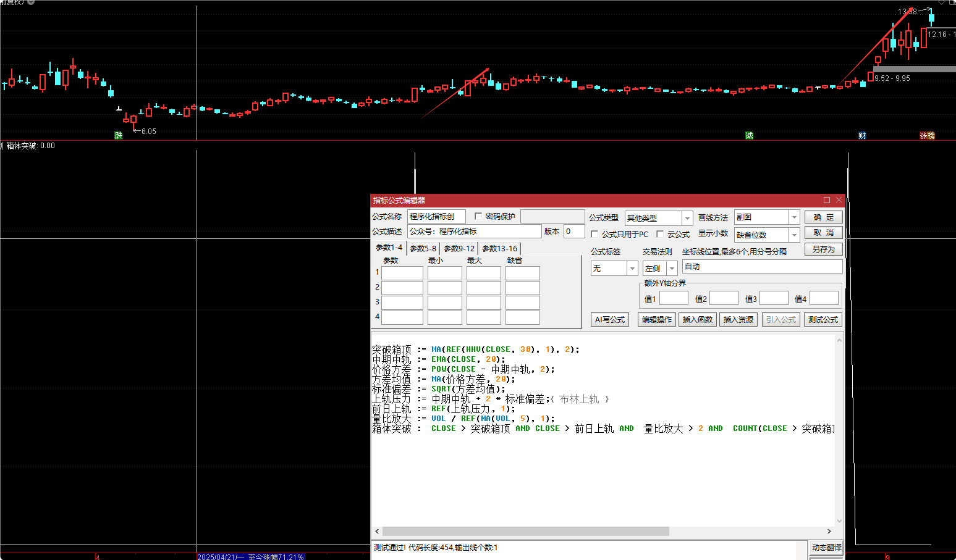Image resolution: width=956 pixels, height=560 pixels.
Task: Click the horizontal scrollbar under the code editor
Action: (x=525, y=531)
